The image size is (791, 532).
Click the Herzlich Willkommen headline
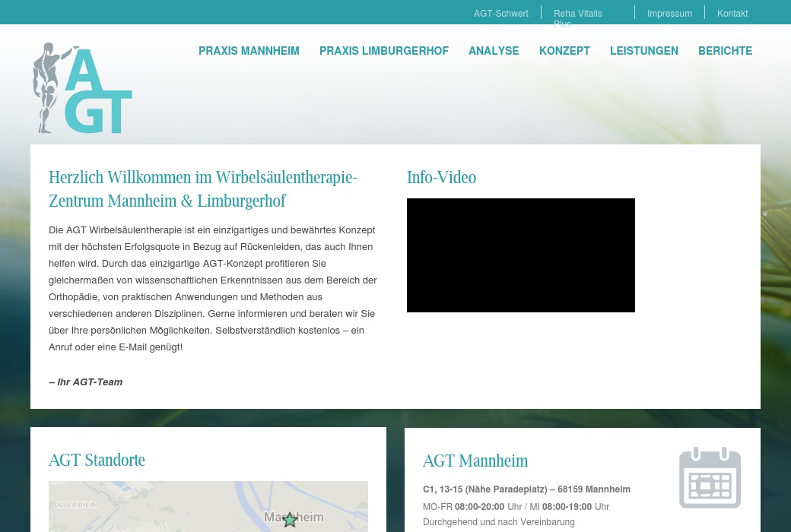[202, 188]
